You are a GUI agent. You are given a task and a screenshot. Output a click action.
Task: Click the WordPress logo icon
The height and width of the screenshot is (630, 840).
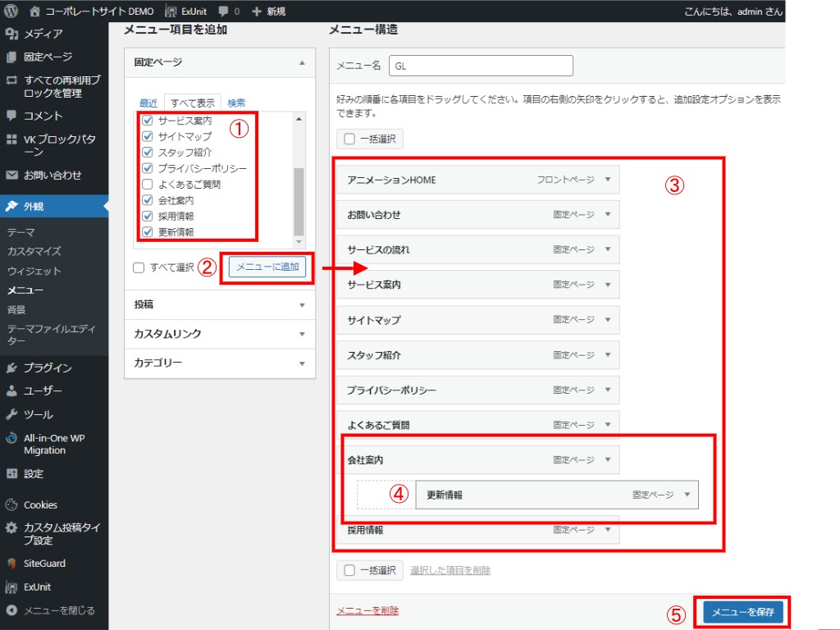click(x=11, y=11)
